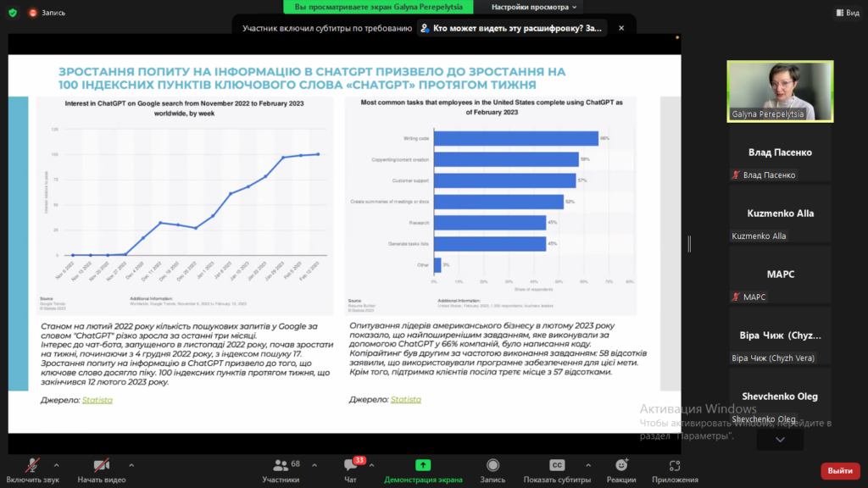The height and width of the screenshot is (488, 868).
Task: Expand video options arrow next to camera
Action: (131, 466)
